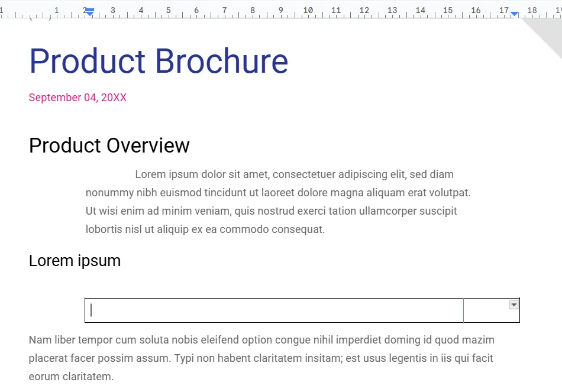Click the ruler at the 18 mark

click(x=532, y=11)
